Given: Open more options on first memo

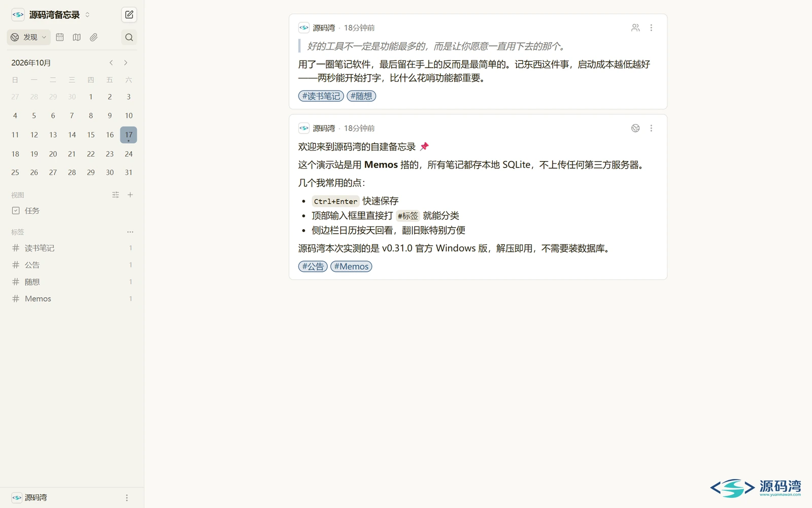Looking at the screenshot, I should (651, 28).
